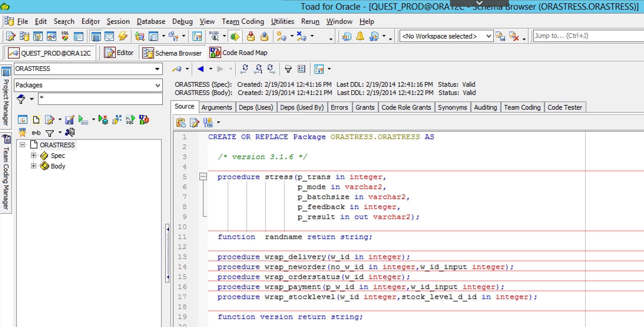Image resolution: width=644 pixels, height=327 pixels.
Task: Open dropdown arrow beside the funnel filter icon
Action: tap(32, 99)
